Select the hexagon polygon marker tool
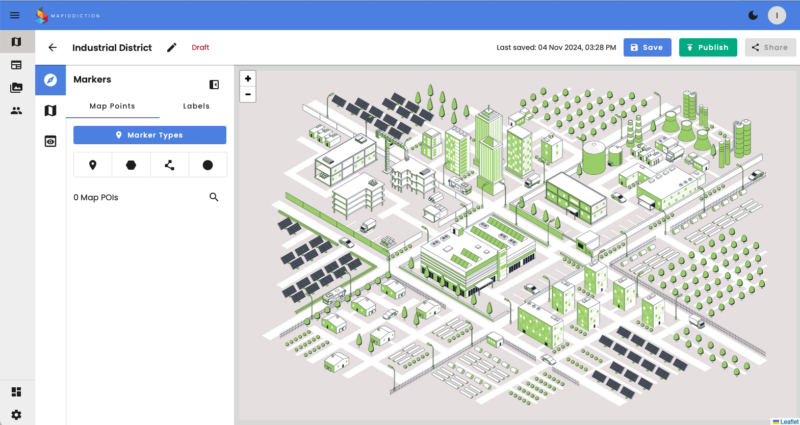 [x=131, y=165]
